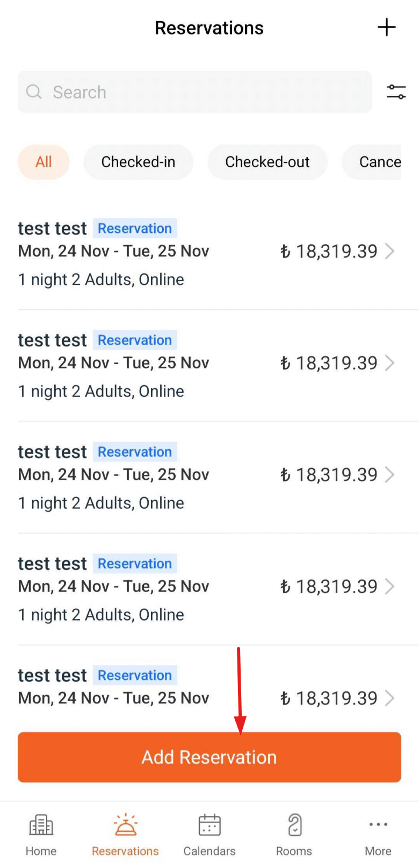Viewport: 419px width, 868px height.
Task: Expand first reservation via chevron arrow
Action: pyautogui.click(x=390, y=251)
